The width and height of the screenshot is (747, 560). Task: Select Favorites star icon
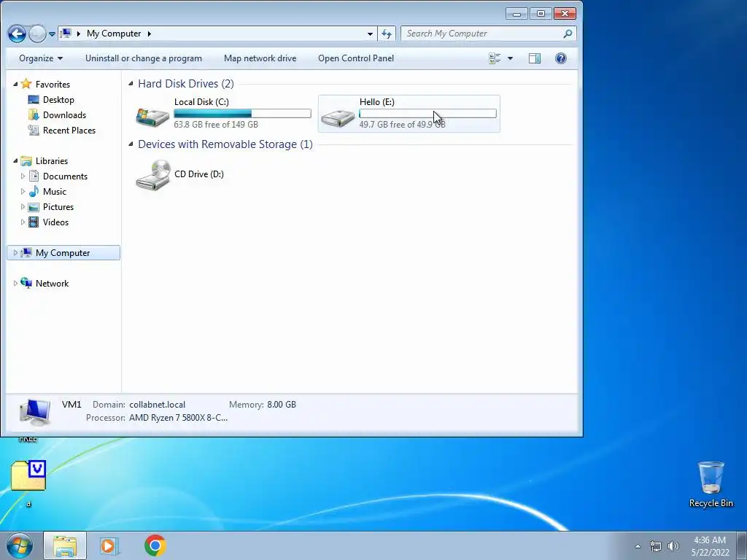[26, 84]
